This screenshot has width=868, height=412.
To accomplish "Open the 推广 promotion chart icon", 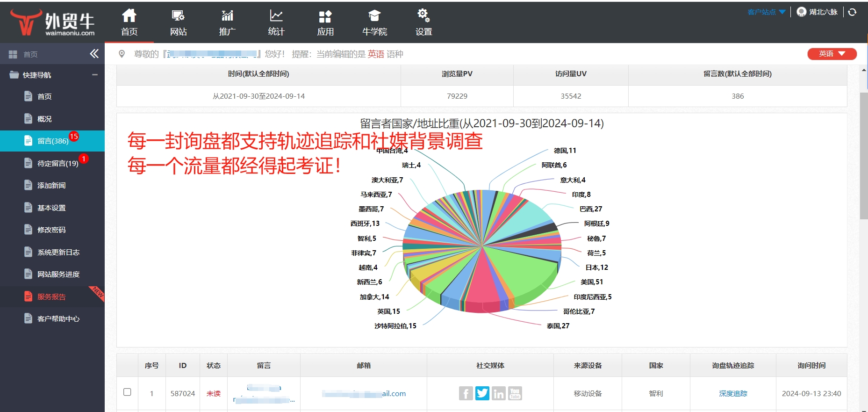I will coord(227,16).
